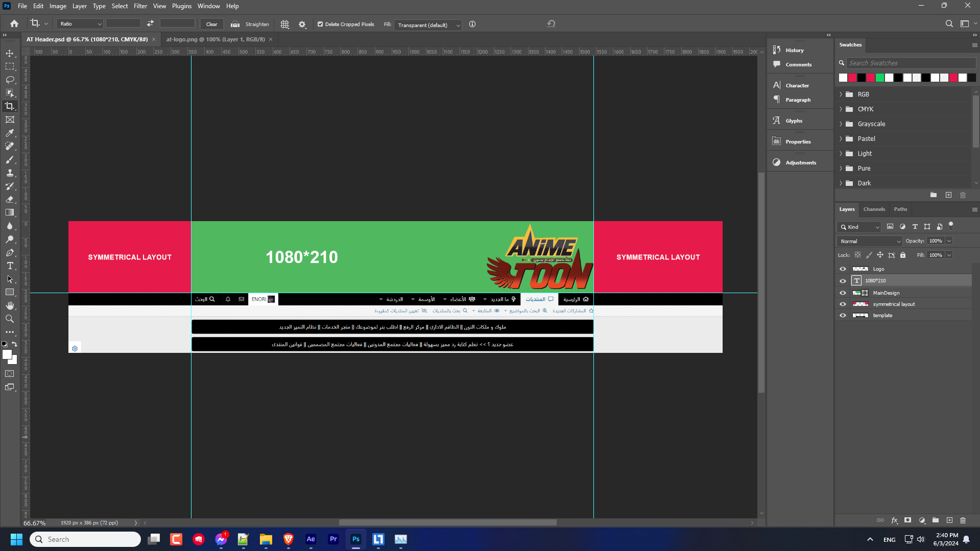Expand the CMYK swatch group

841,109
